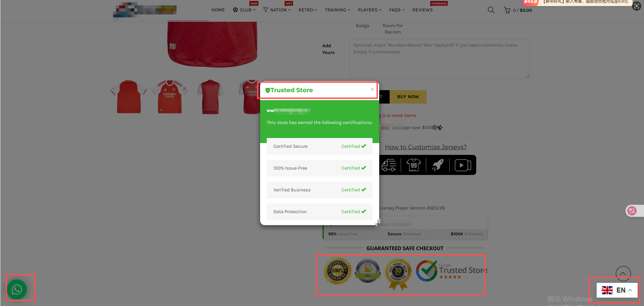Click the rocket icon in black bar

pos(438,165)
